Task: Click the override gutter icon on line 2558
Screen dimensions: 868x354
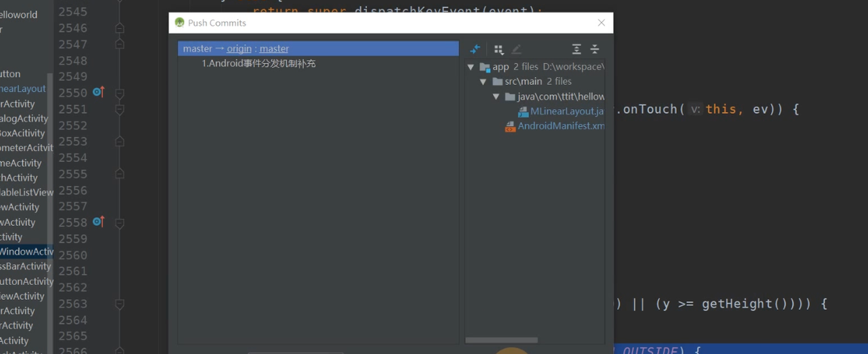Action: click(98, 222)
